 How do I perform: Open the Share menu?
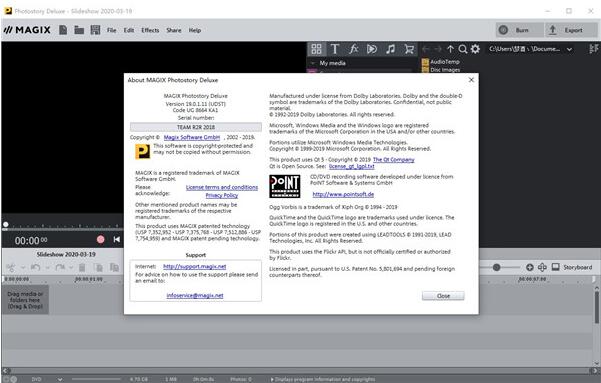174,30
